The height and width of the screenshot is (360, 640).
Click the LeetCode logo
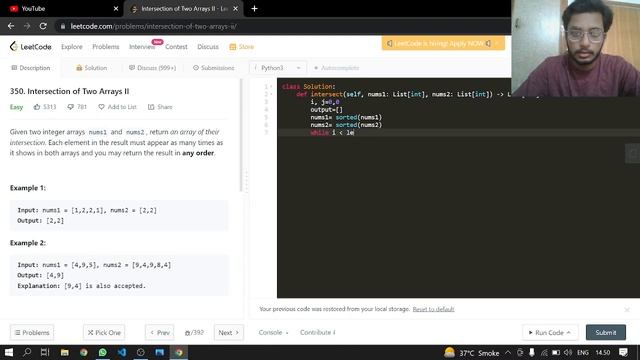coord(31,47)
